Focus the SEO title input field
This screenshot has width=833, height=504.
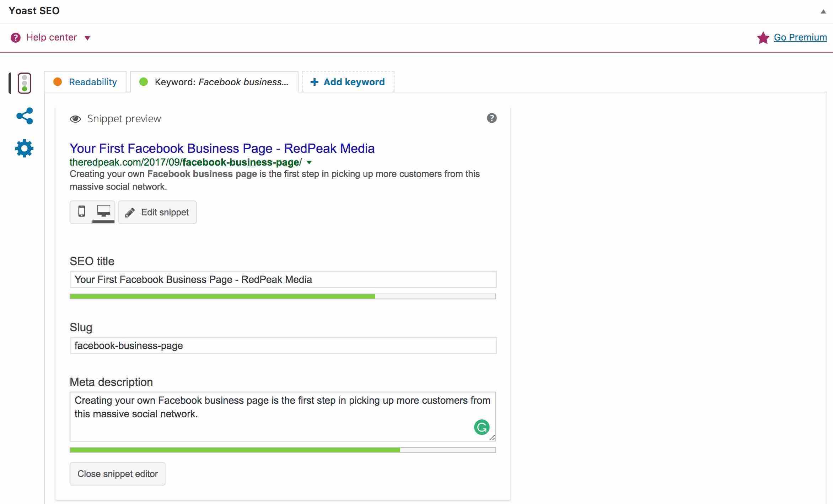[x=283, y=279]
